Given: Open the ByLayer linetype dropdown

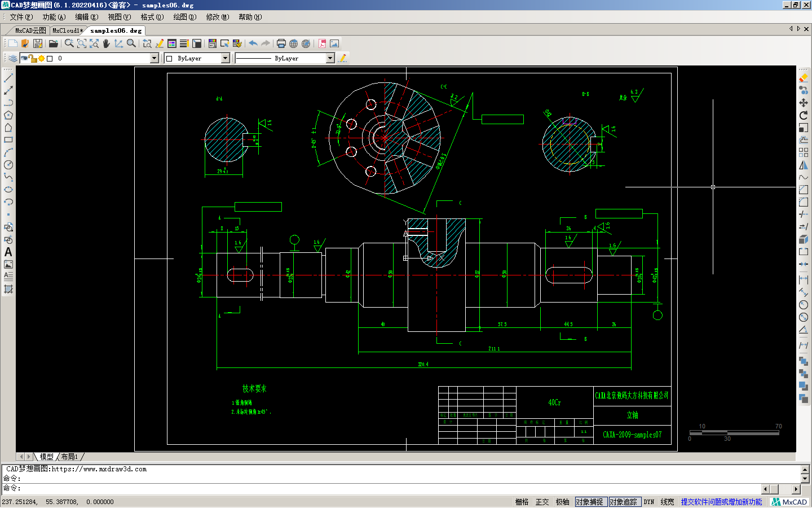Looking at the screenshot, I should point(330,58).
